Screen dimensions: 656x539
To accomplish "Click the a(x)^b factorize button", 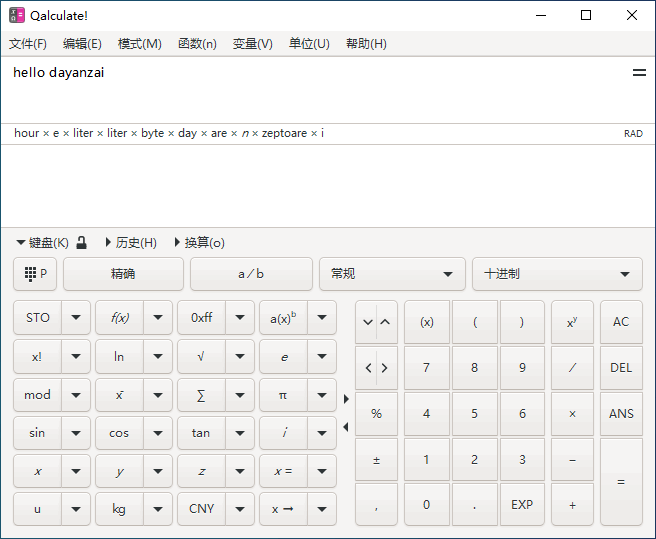I will [283, 318].
